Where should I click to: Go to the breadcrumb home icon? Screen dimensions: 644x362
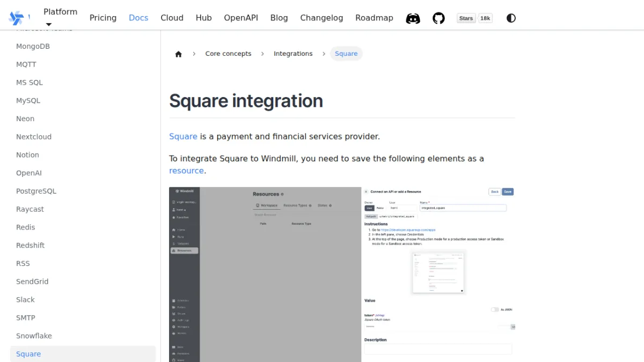pyautogui.click(x=179, y=54)
